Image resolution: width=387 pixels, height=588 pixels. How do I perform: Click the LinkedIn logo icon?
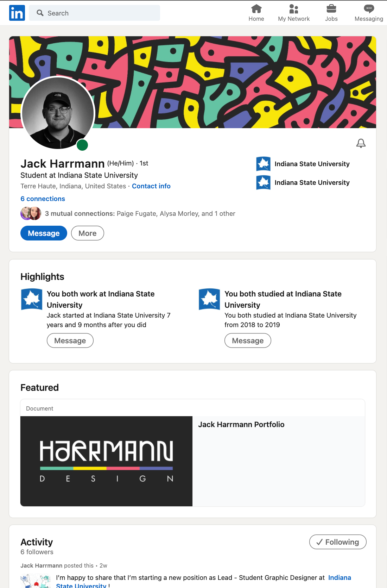coord(17,13)
